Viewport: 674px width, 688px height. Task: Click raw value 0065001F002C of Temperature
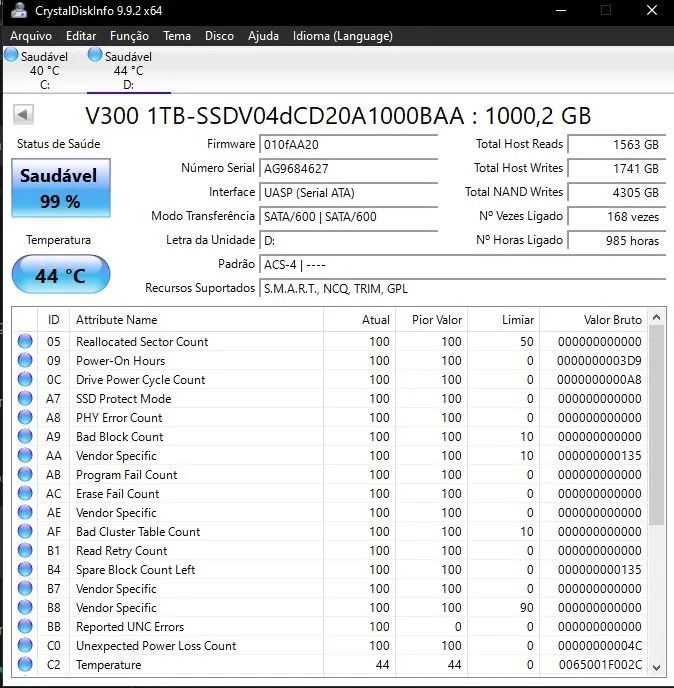point(600,665)
